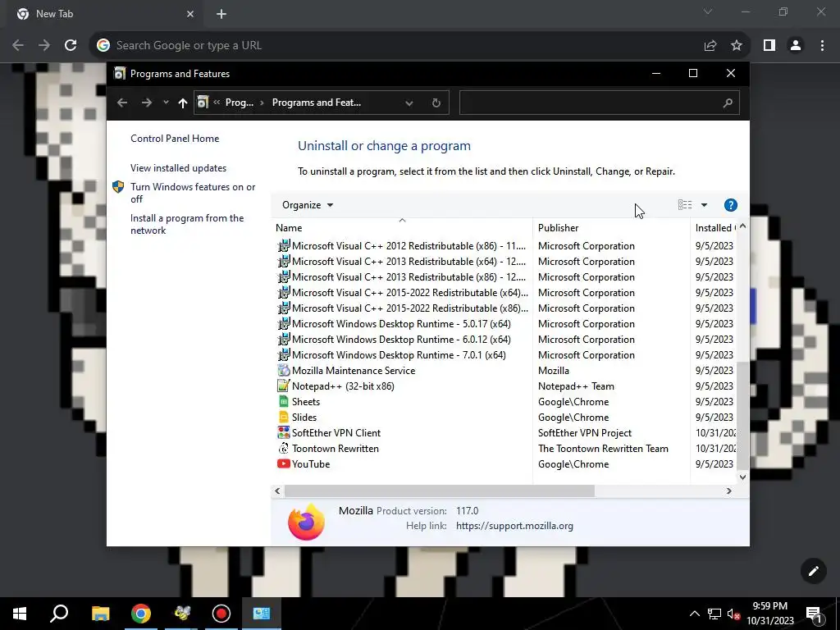Open the Chrome profile icon
The height and width of the screenshot is (630, 840).
796,46
